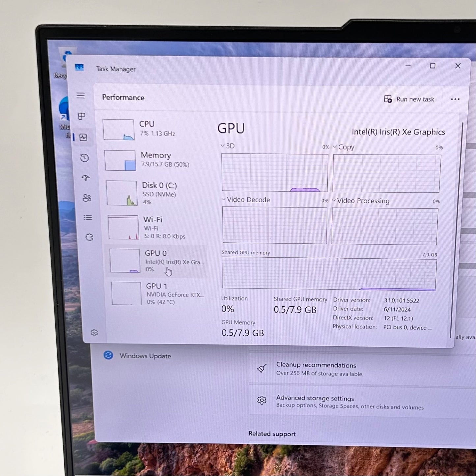Open the App history icon in sidebar
Viewport: 476px width, 476px height.
[84, 158]
